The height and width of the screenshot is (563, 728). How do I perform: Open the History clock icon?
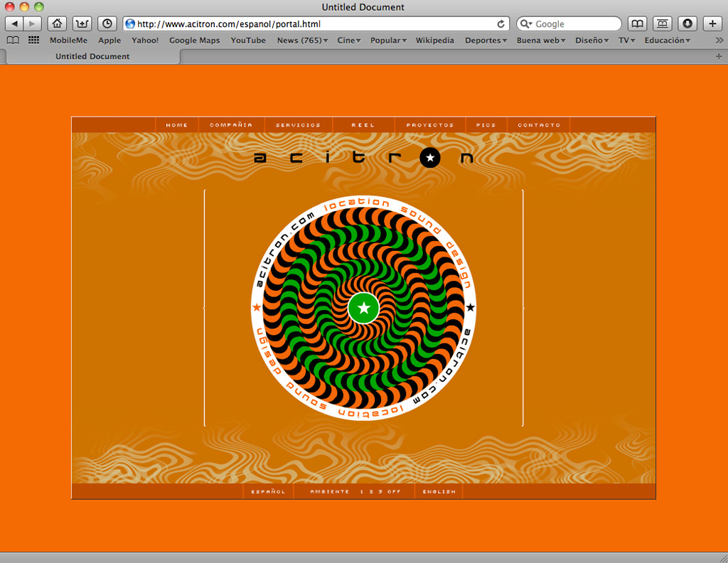(107, 23)
